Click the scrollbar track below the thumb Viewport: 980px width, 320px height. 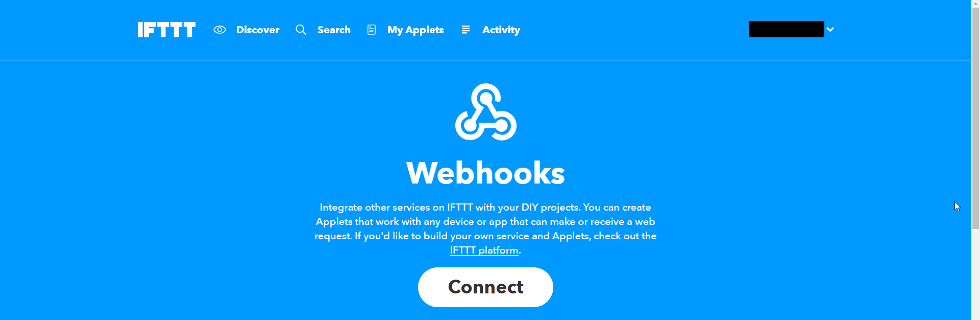click(x=975, y=273)
